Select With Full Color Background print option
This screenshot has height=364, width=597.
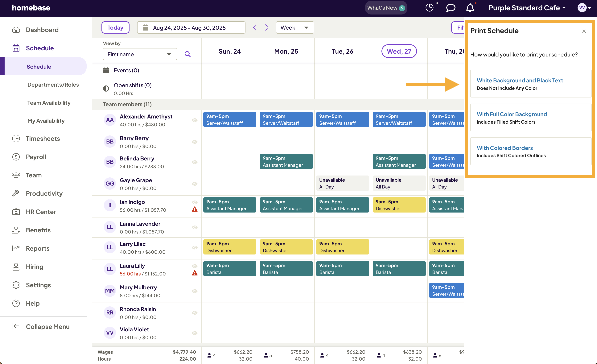click(x=530, y=118)
